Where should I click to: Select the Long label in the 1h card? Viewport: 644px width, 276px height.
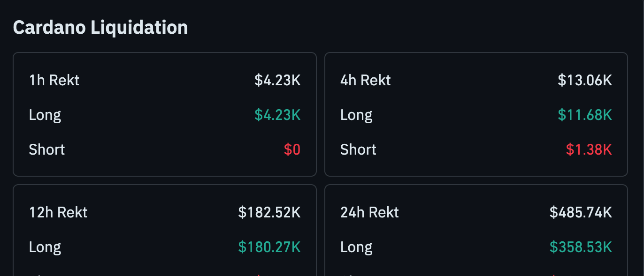[45, 115]
